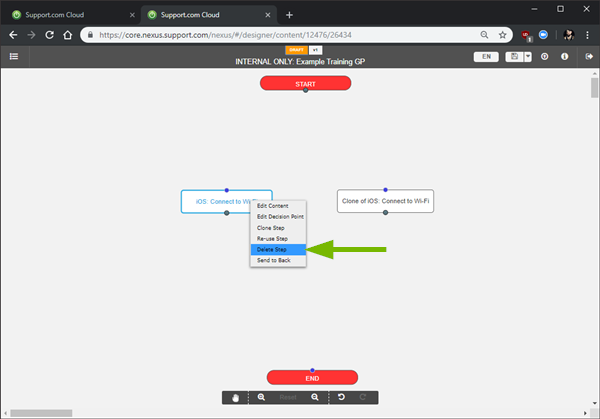Click the vertical scrollbar thumb
The image size is (600, 419).
[x=594, y=87]
